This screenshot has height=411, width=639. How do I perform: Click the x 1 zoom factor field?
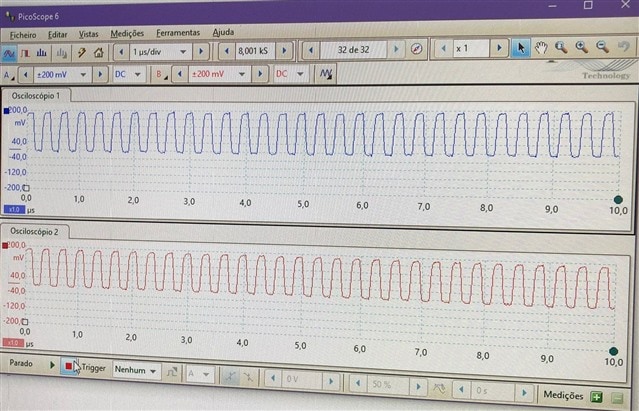472,48
